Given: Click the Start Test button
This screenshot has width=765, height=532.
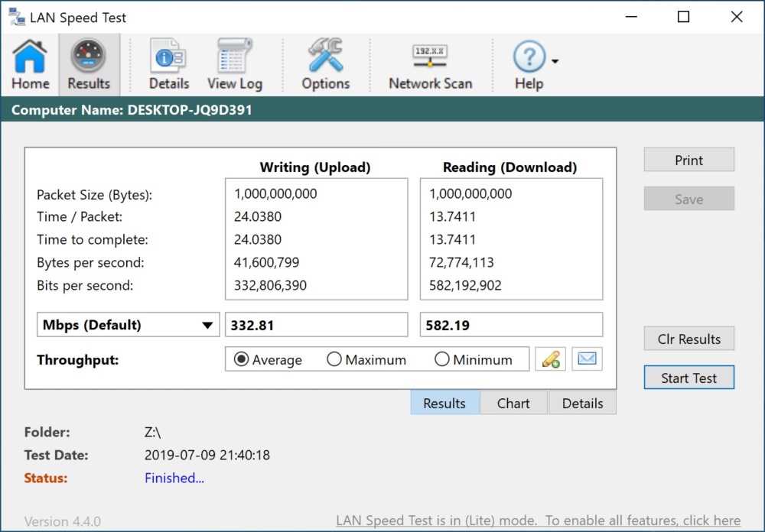Looking at the screenshot, I should (x=689, y=378).
